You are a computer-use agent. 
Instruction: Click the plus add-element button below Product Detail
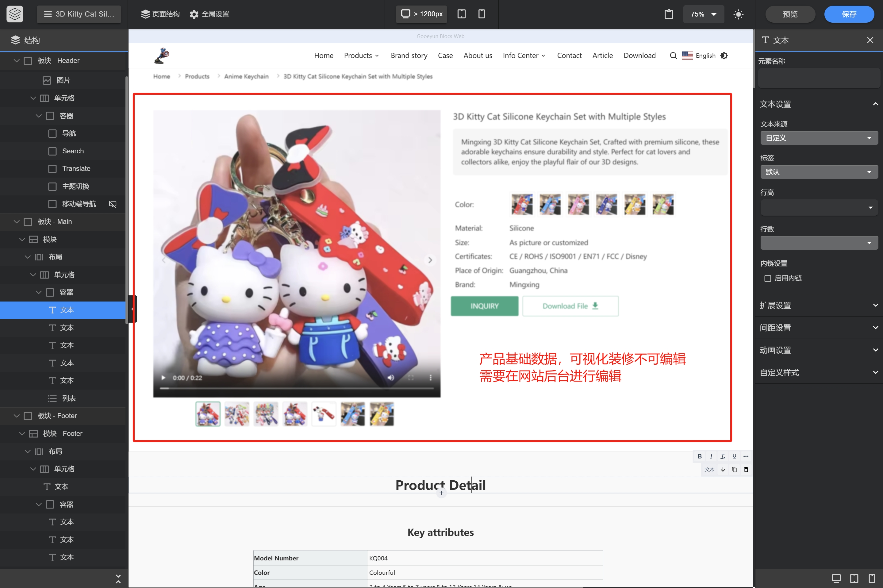point(441,493)
